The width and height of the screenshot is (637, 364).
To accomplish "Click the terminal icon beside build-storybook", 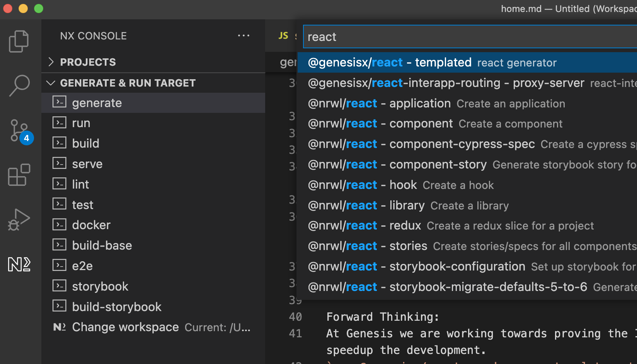I will [x=60, y=306].
